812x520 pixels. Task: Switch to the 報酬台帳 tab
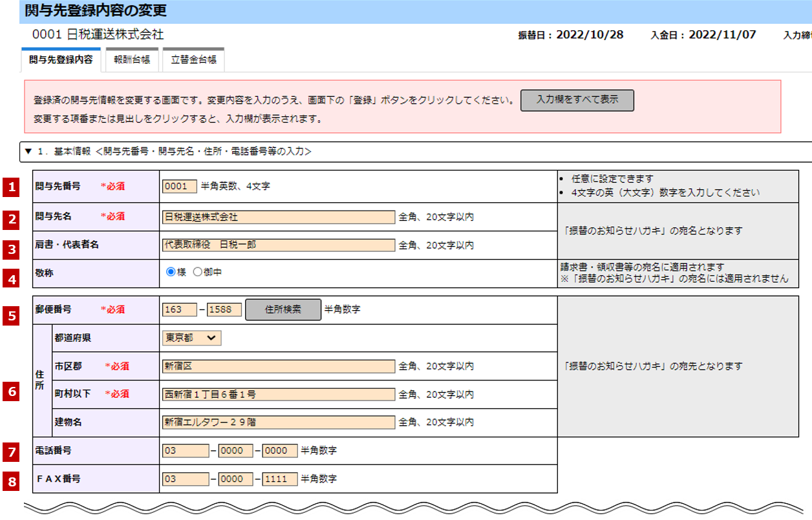(132, 60)
